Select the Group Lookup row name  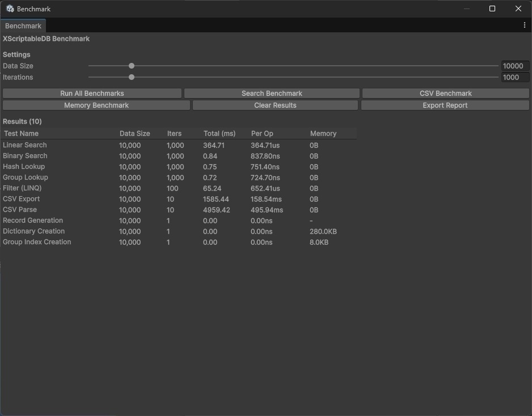pyautogui.click(x=26, y=177)
